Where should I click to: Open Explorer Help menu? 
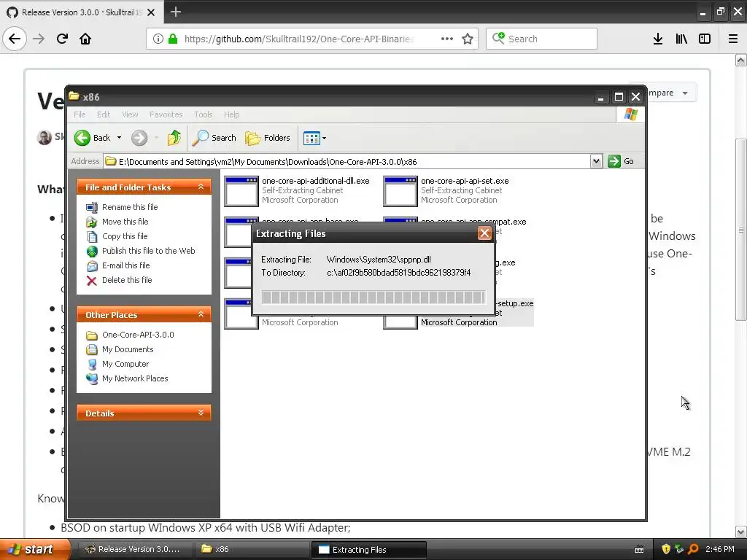click(231, 114)
